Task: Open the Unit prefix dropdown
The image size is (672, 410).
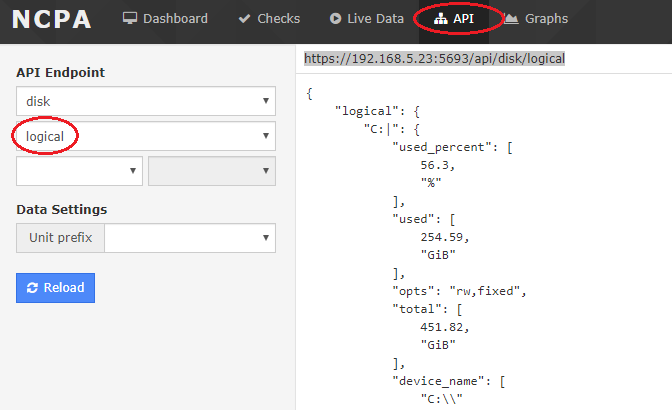Action: (190, 238)
